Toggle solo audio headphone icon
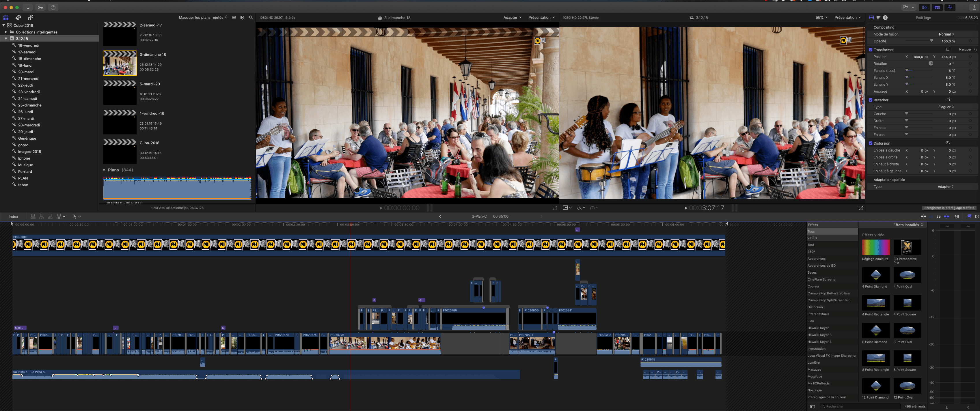 pos(938,216)
